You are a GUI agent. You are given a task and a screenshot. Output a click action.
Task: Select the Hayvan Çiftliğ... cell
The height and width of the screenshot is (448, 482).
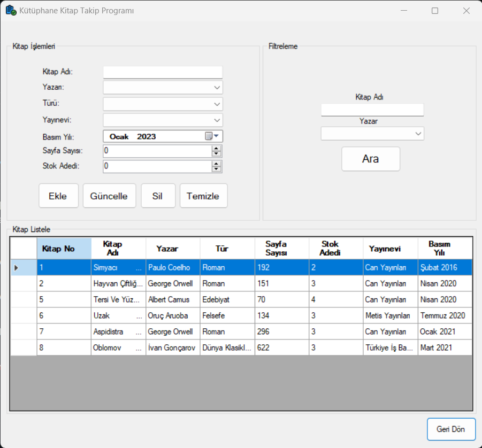118,283
